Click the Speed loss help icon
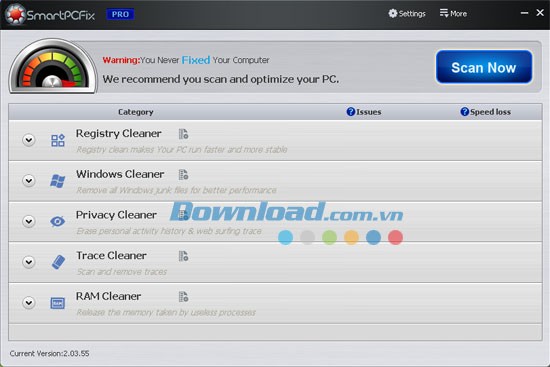The image size is (550, 367). tap(464, 112)
